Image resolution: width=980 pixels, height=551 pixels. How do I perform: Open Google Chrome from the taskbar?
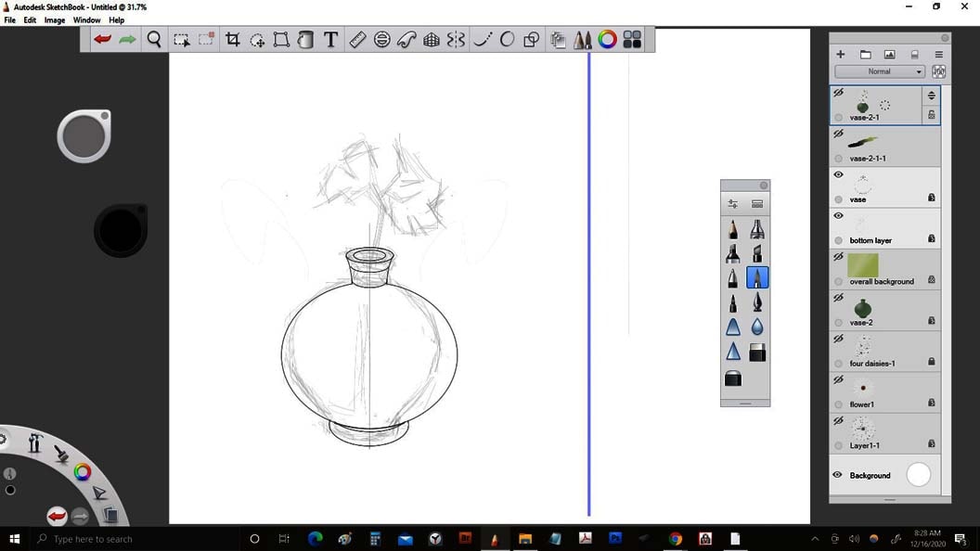point(676,539)
